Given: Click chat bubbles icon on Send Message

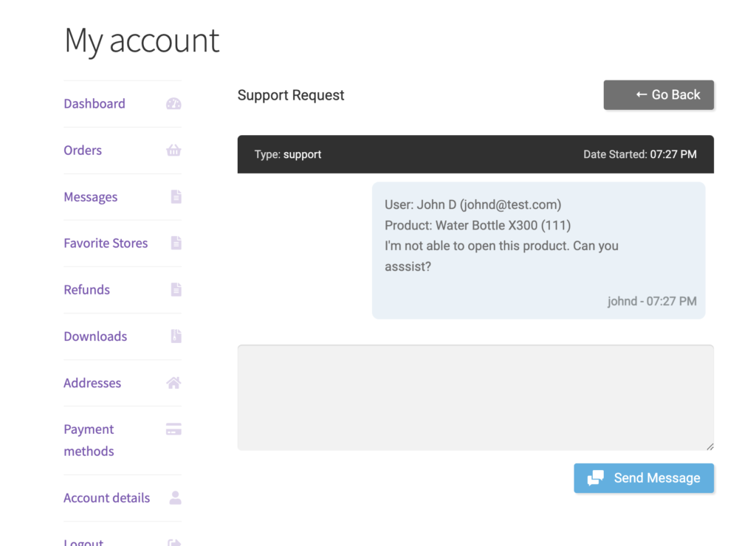Looking at the screenshot, I should point(596,477).
